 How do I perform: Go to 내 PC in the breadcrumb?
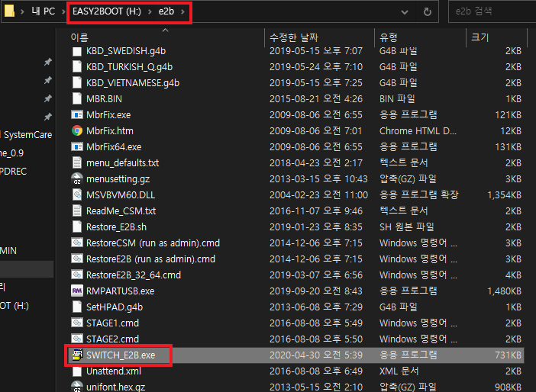point(43,11)
